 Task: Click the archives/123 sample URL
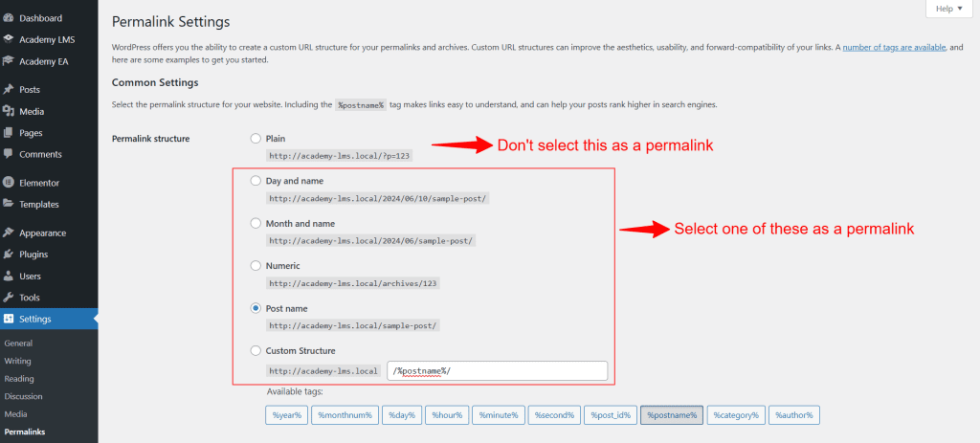click(x=353, y=283)
